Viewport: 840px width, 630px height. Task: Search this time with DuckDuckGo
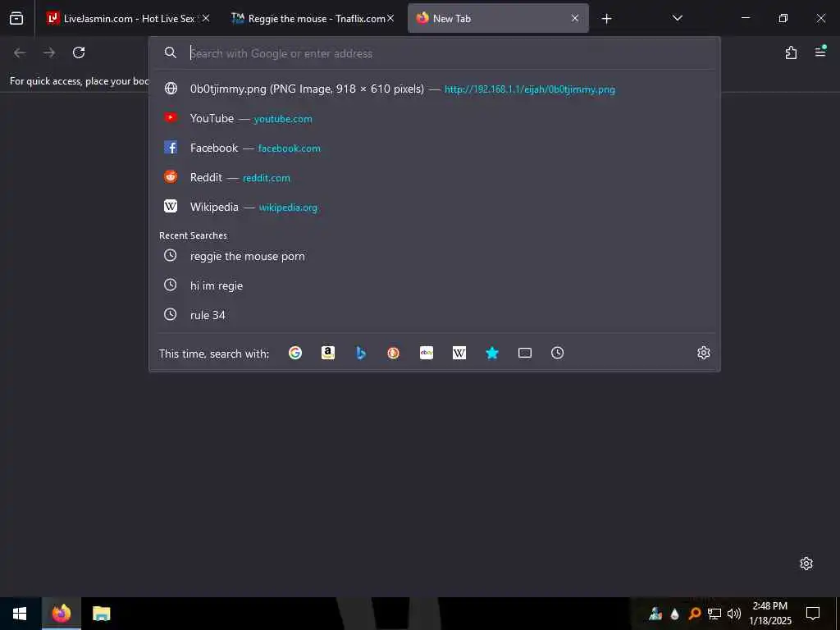[393, 353]
